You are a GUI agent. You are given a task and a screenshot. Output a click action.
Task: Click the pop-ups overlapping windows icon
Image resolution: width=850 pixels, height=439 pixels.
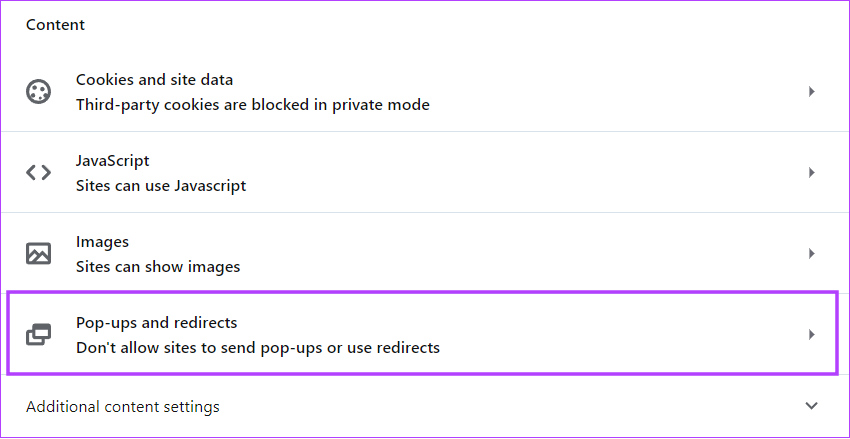coord(38,334)
